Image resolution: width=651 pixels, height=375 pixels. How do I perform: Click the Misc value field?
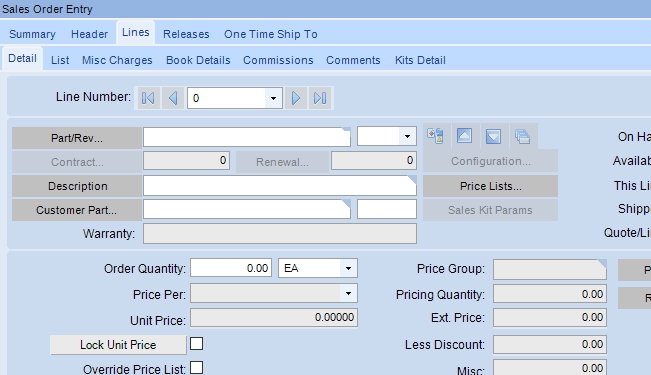tap(550, 368)
